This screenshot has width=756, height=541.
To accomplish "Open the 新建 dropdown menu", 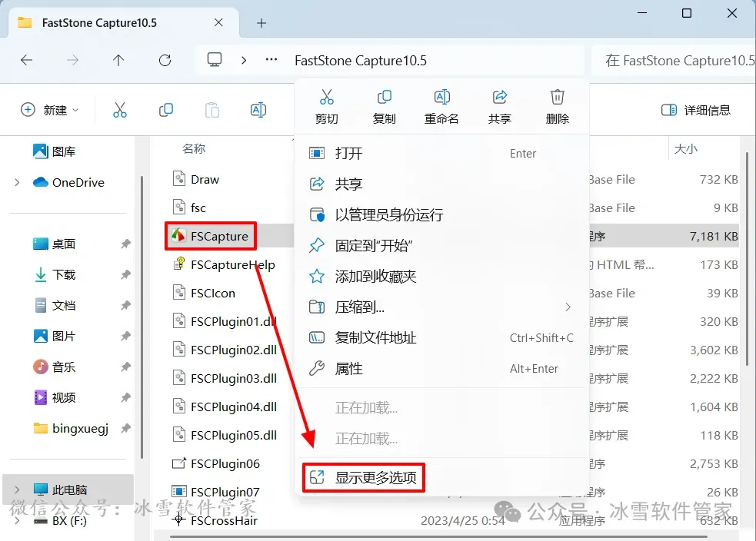I will (49, 110).
